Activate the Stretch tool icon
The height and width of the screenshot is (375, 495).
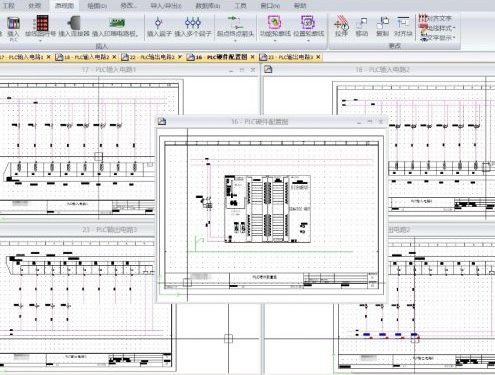(341, 26)
